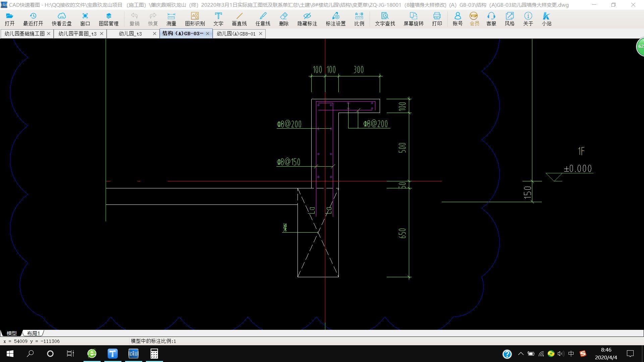Click the 1F floor label
The width and height of the screenshot is (644, 362).
point(581,151)
